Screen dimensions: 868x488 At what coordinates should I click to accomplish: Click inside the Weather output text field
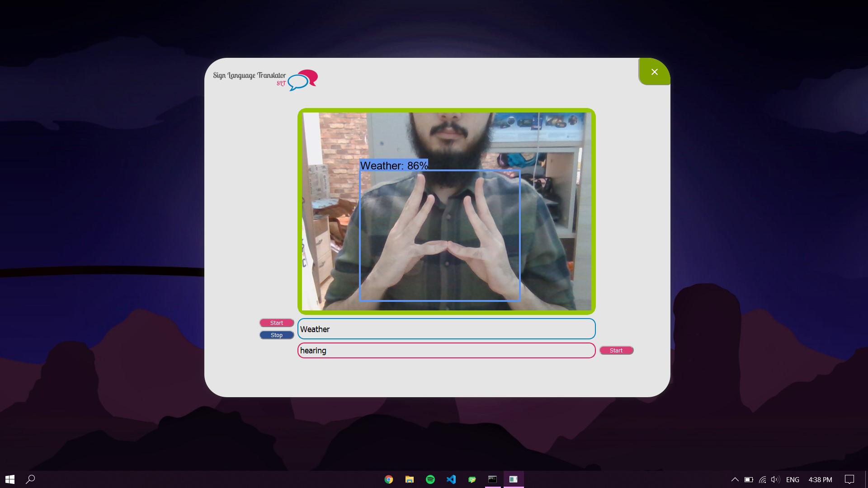(446, 329)
